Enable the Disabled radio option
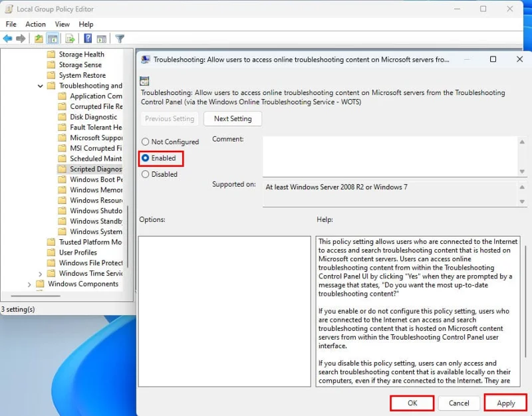 pos(145,174)
